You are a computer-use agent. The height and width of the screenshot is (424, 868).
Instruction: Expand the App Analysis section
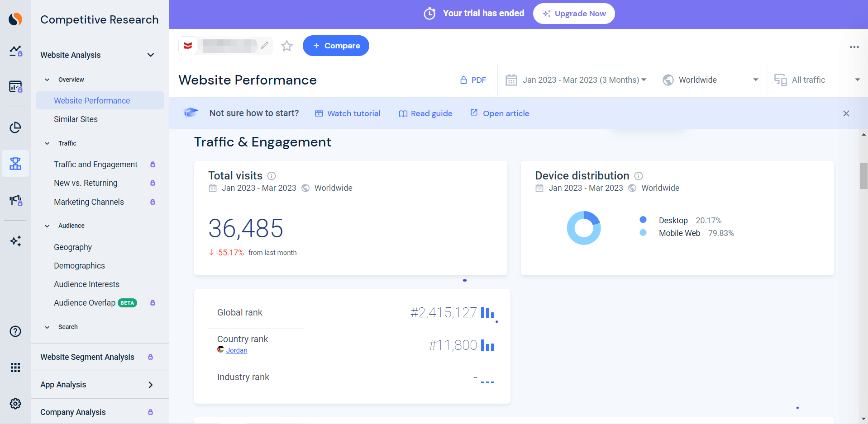151,385
